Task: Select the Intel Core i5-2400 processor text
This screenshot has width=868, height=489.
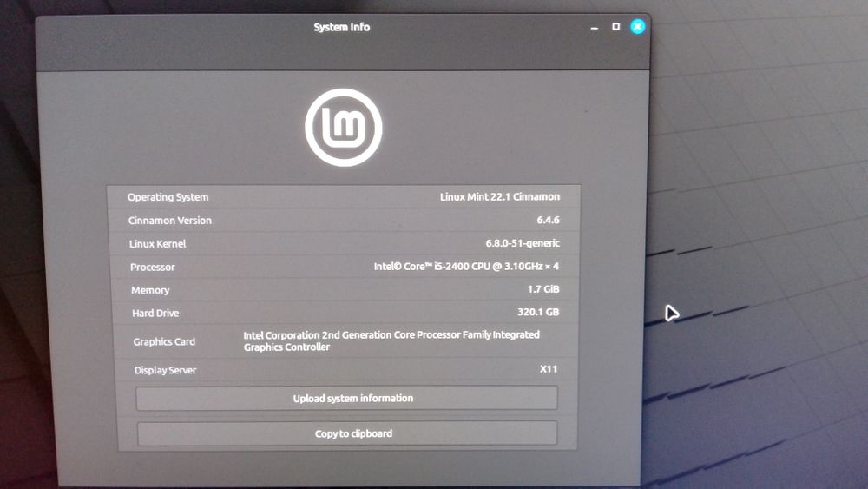Action: [466, 267]
